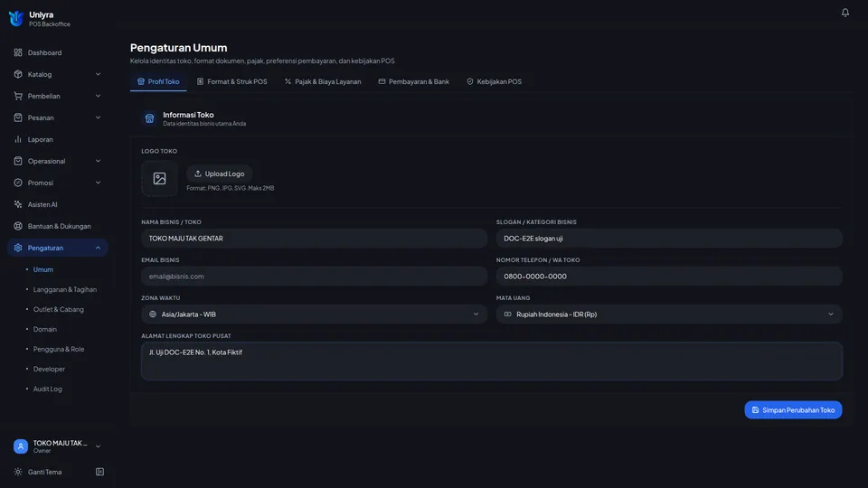Open the Laporan label in sidebar

click(x=41, y=139)
